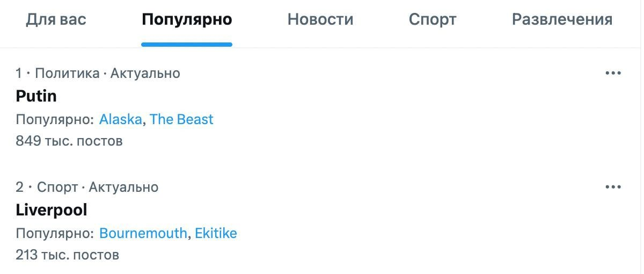Screen dimensions: 644x274
Task: Click the Популярно: label beside Alaska
Action: tap(55, 119)
